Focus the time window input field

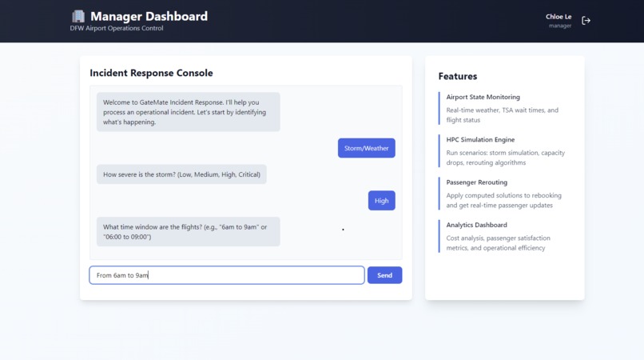tap(227, 275)
